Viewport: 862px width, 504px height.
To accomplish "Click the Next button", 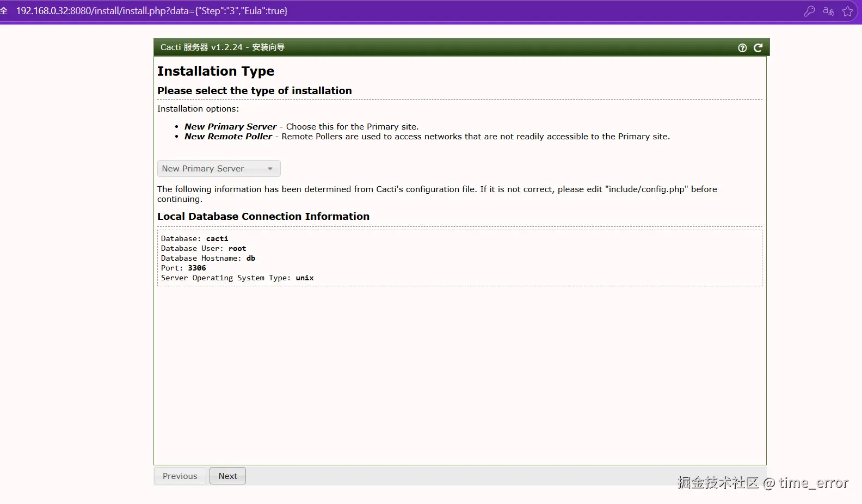I will tap(227, 476).
